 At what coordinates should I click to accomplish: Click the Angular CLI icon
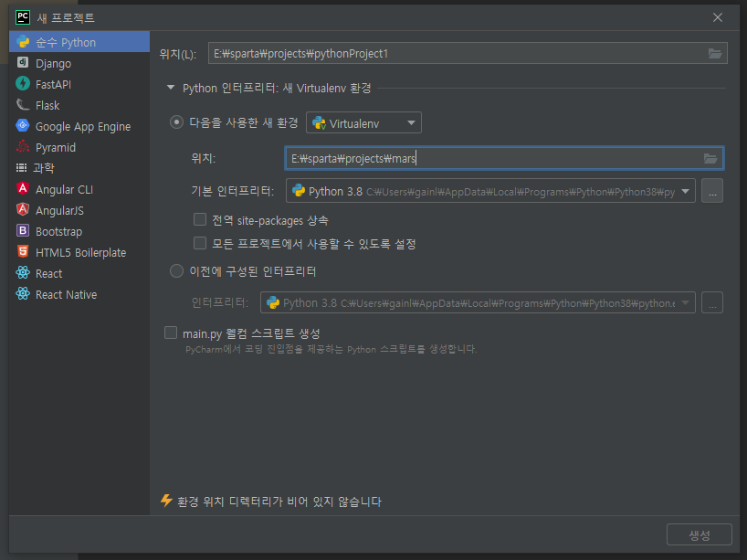coord(23,189)
